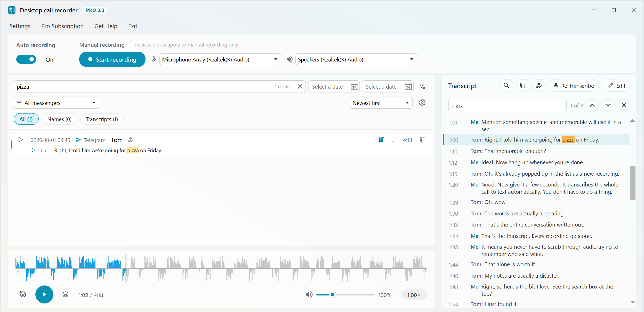Click the Get Help menu item
This screenshot has width=644, height=312.
[x=106, y=26]
